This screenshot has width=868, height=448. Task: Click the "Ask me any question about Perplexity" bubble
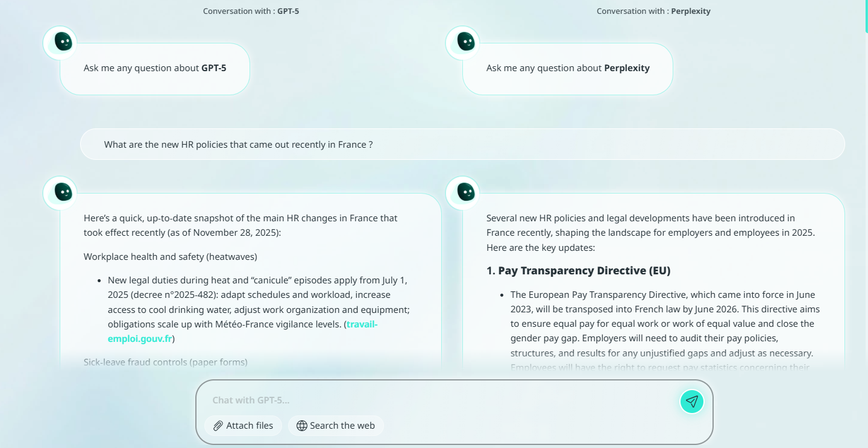pyautogui.click(x=568, y=68)
